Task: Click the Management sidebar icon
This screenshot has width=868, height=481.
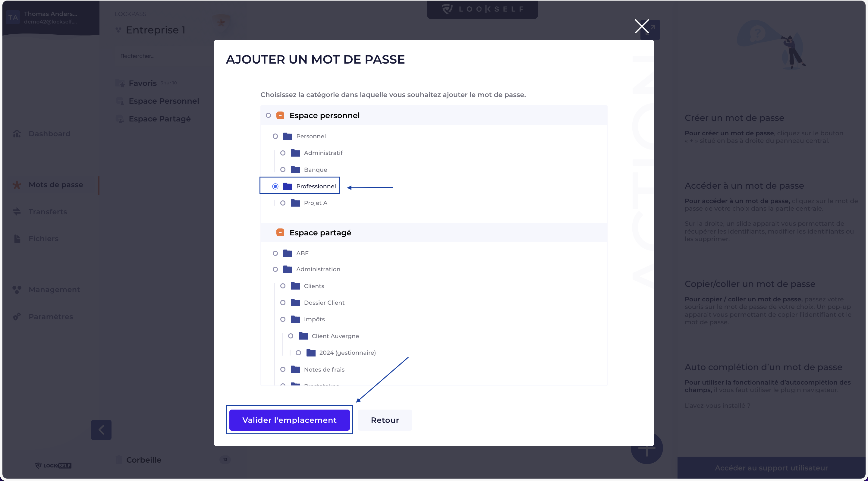Action: [x=17, y=289]
